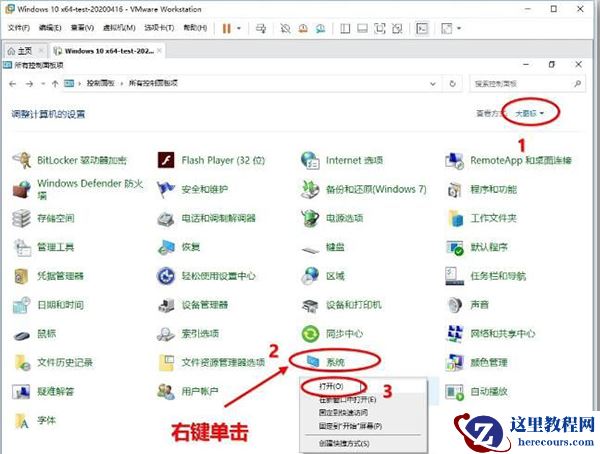This screenshot has height=454, width=600.
Task: Click the 颜色管理 icon
Action: [x=454, y=363]
